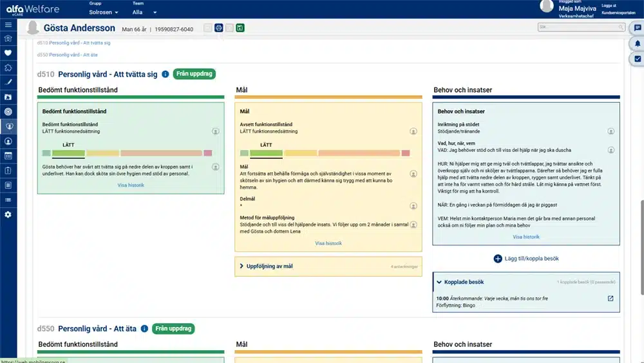644x363 pixels.
Task: Click the info icon beside Att äta heading
Action: tap(144, 328)
